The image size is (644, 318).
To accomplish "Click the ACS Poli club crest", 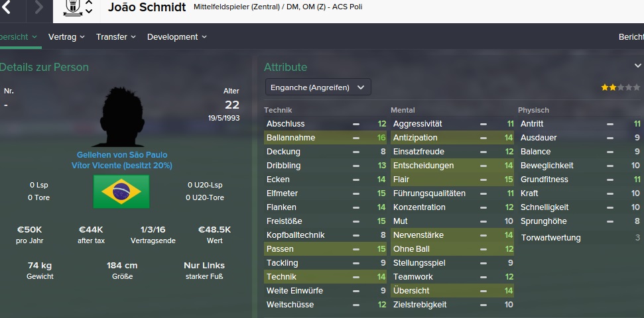I will (72, 7).
